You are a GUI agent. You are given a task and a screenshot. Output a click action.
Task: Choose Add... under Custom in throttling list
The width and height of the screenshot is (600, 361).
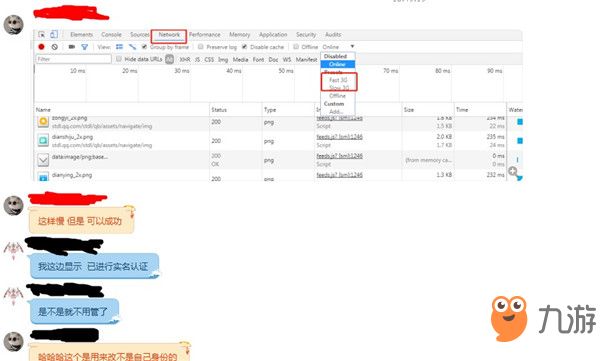point(336,111)
